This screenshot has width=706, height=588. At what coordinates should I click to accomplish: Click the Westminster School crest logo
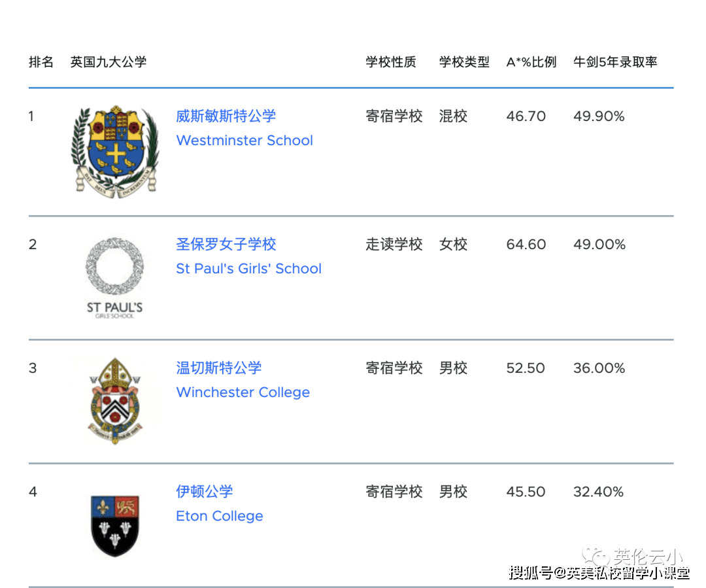[115, 152]
